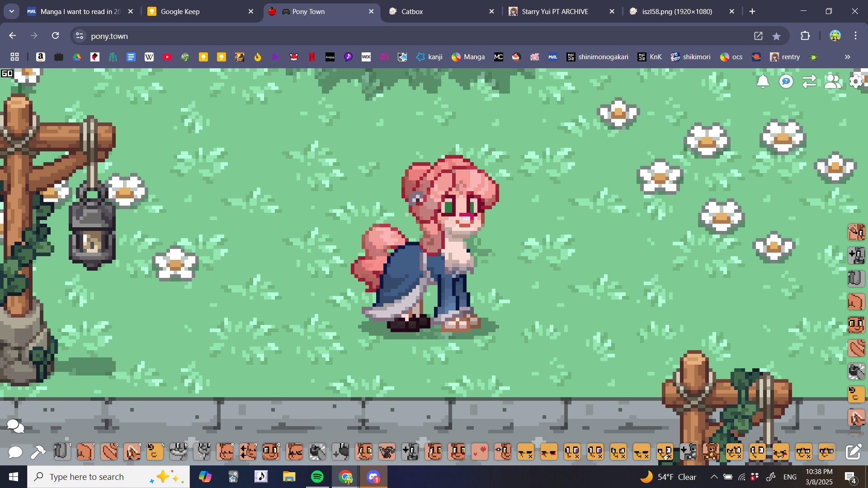
Task: Open the chat log double-bubble icon
Action: coord(15,426)
